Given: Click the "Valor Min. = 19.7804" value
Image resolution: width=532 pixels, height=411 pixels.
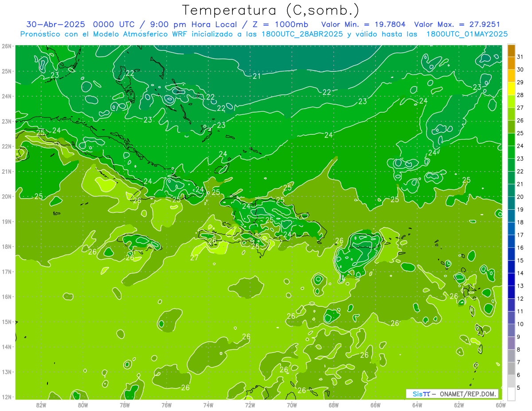Looking at the screenshot, I should point(363,25).
